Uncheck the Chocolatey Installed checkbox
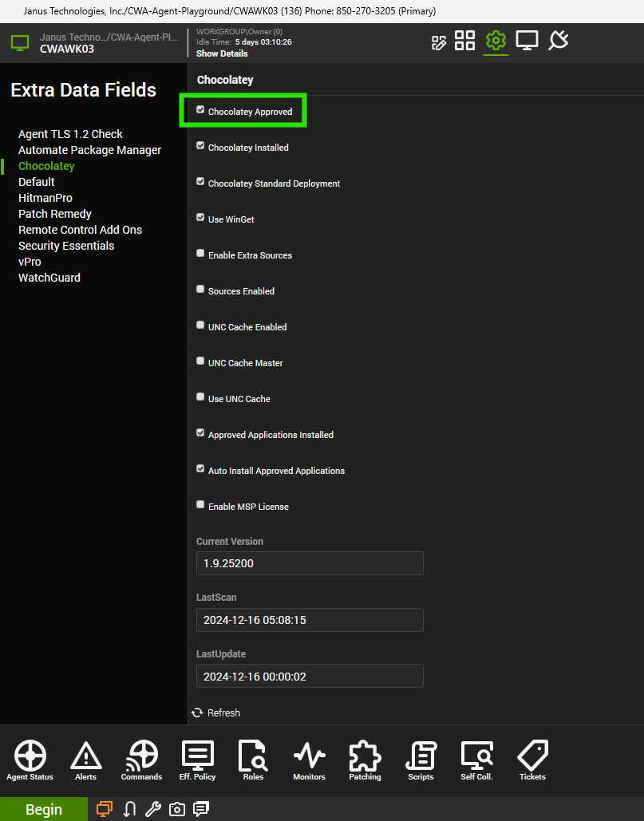 tap(200, 146)
